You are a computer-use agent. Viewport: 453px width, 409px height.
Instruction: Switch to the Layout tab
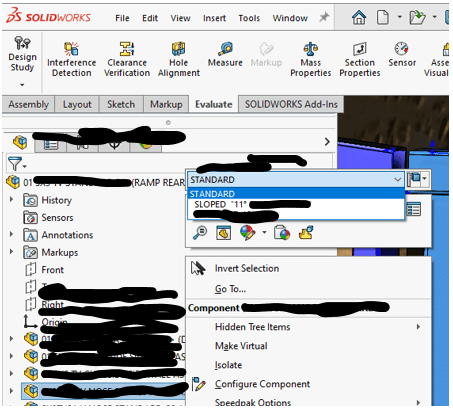coord(77,104)
